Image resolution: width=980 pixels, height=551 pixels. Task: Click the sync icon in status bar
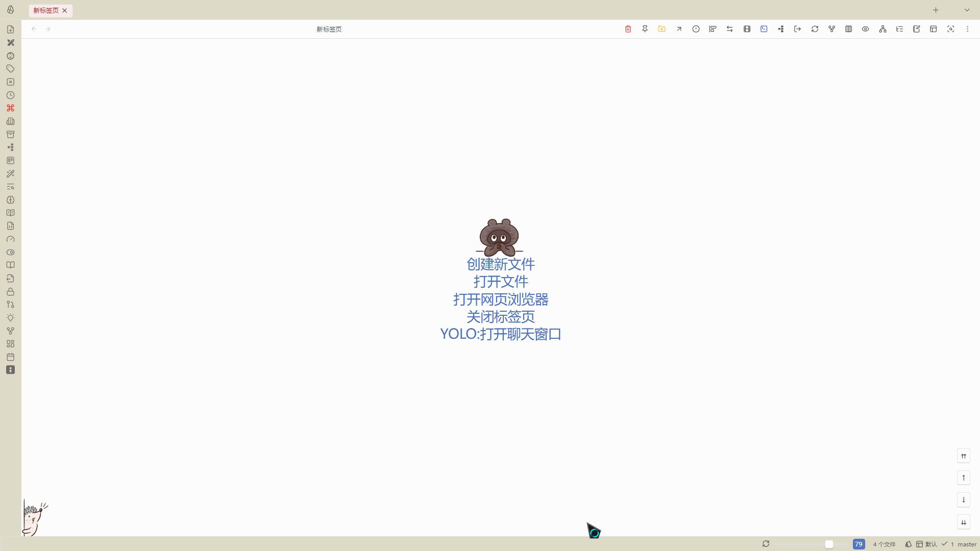(x=766, y=544)
